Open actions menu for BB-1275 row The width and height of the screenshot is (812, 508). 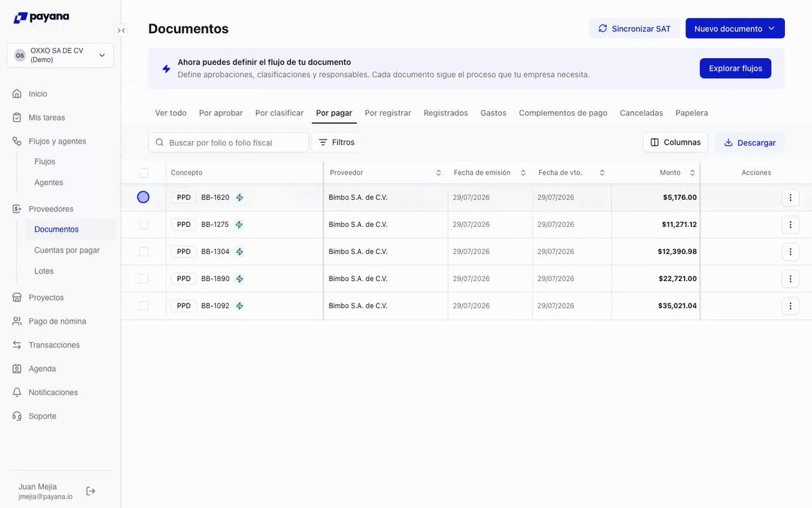point(790,225)
